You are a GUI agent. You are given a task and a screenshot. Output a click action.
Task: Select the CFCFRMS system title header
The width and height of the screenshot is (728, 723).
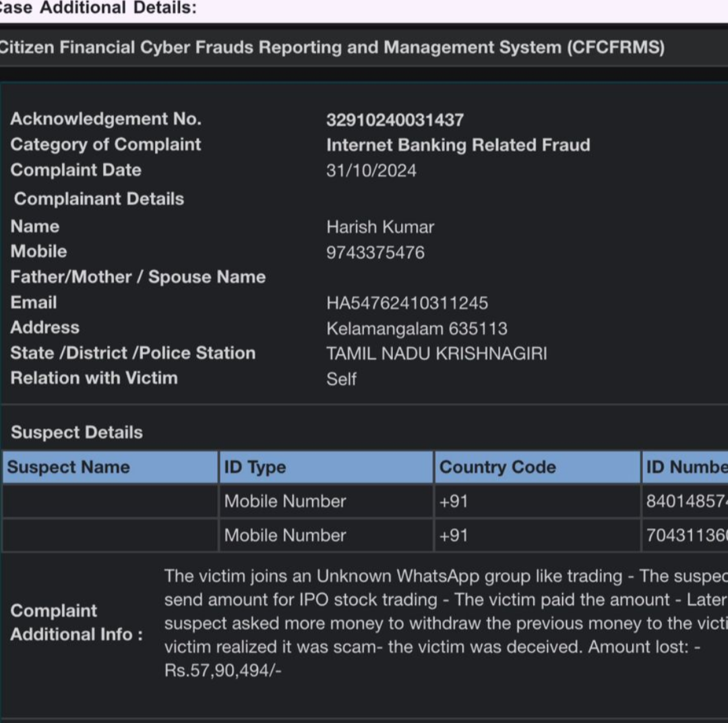[x=332, y=48]
